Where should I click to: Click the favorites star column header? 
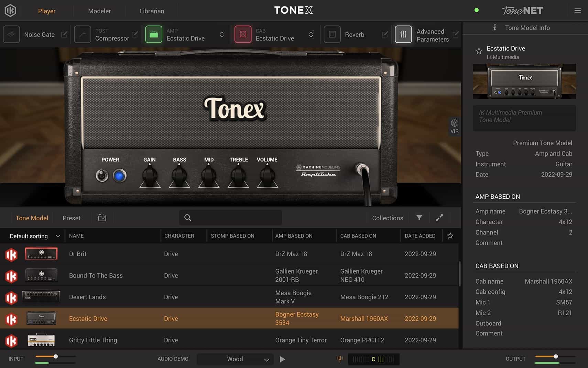pyautogui.click(x=450, y=236)
